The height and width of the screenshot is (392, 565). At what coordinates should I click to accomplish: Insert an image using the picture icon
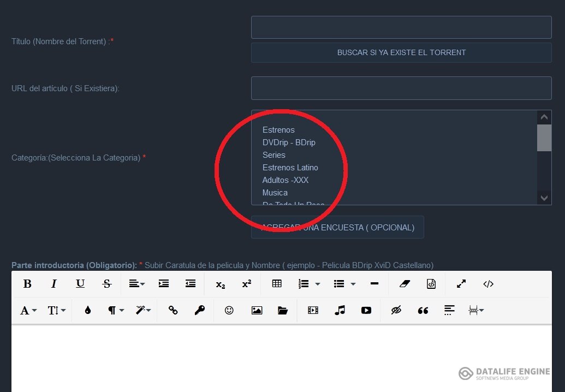257,310
